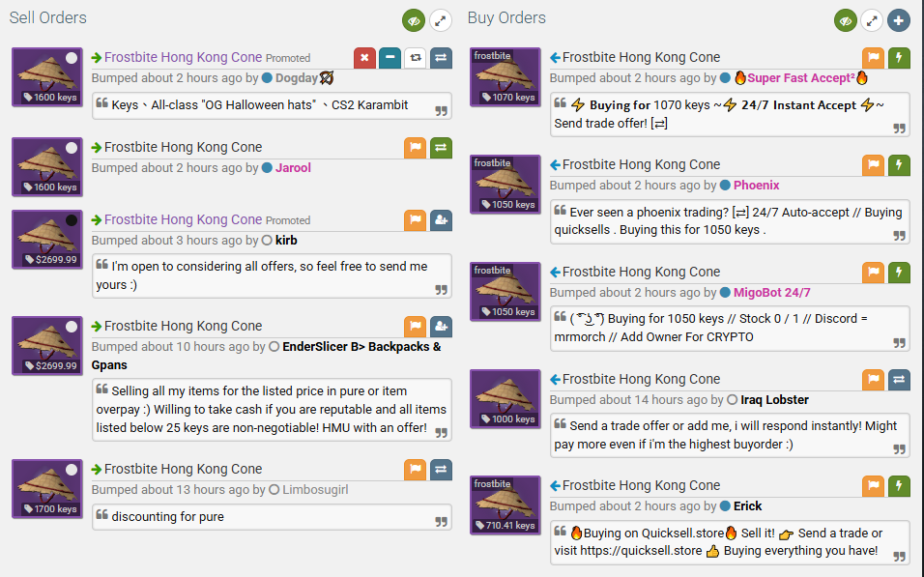Toggle the Sell Orders visibility eye
The height and width of the screenshot is (577, 924).
pyautogui.click(x=415, y=20)
